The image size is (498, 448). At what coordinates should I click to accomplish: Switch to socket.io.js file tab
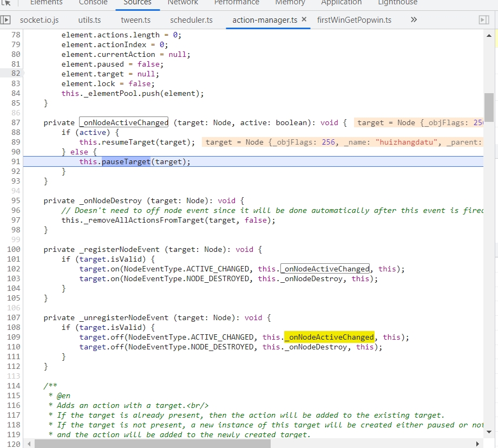point(40,20)
